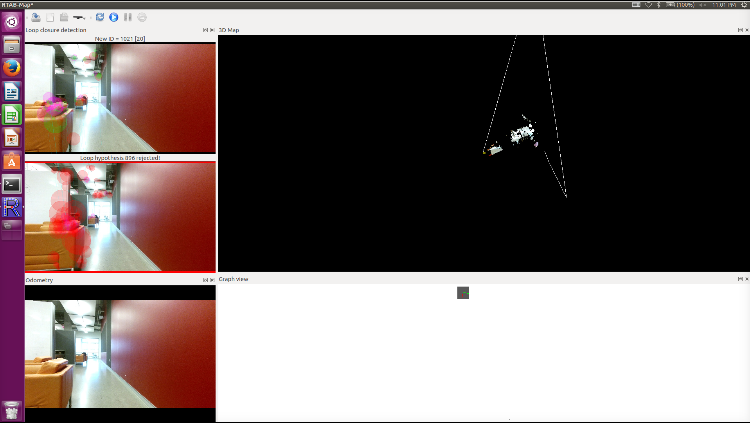The image size is (750, 423).
Task: Open the Ubuntu Dash search
Action: tap(12, 21)
